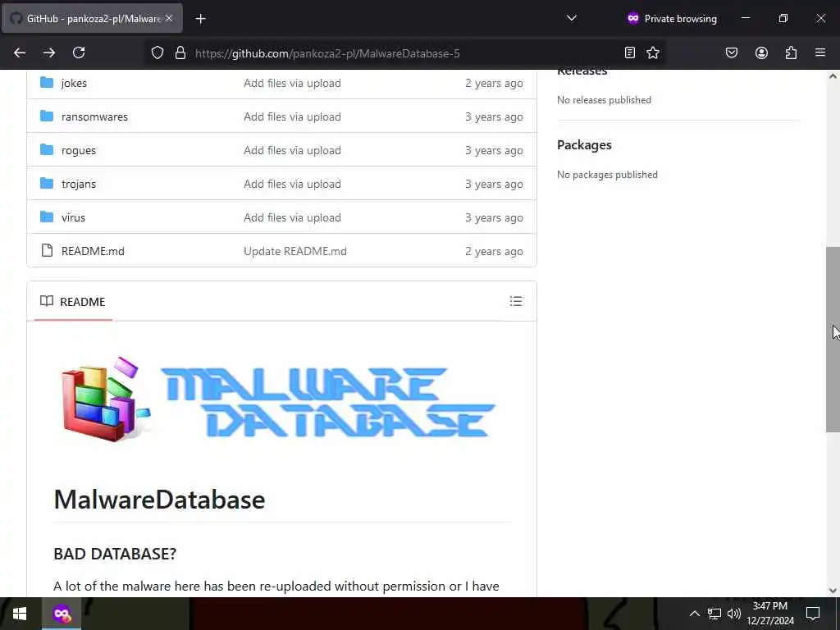The height and width of the screenshot is (630, 840).
Task: Click the Firefox private browsing taskbar icon
Action: (62, 614)
